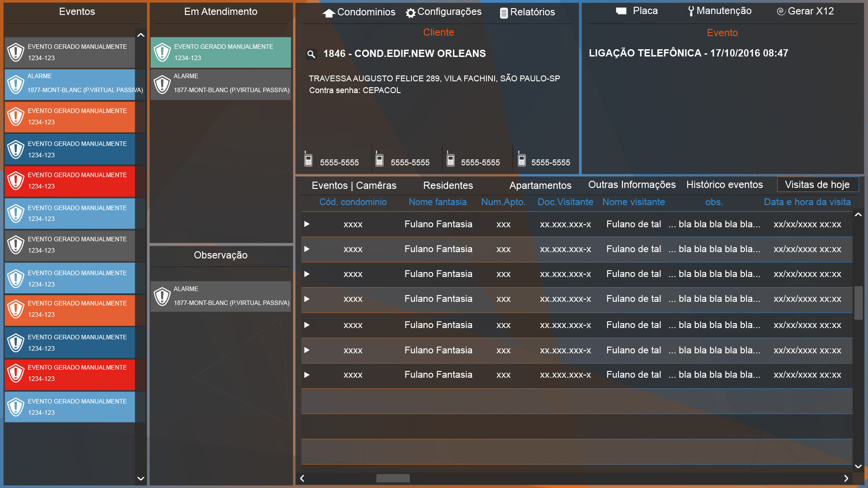
Task: Click horizontal scroll right arrow
Action: (x=846, y=478)
